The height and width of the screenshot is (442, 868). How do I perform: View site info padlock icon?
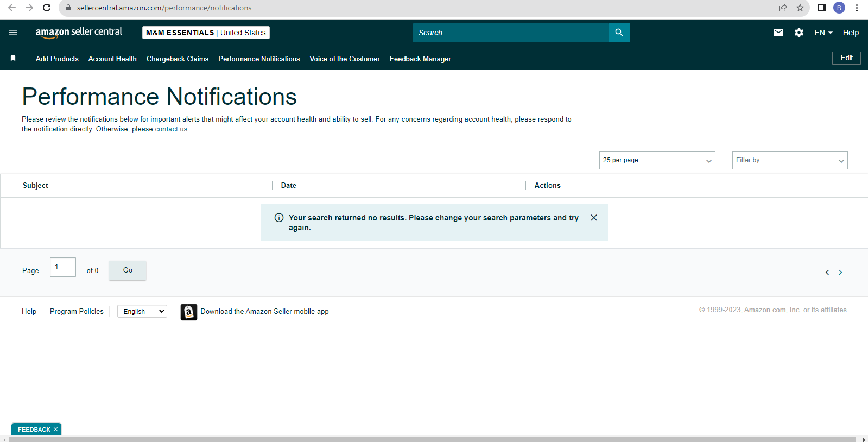point(68,8)
